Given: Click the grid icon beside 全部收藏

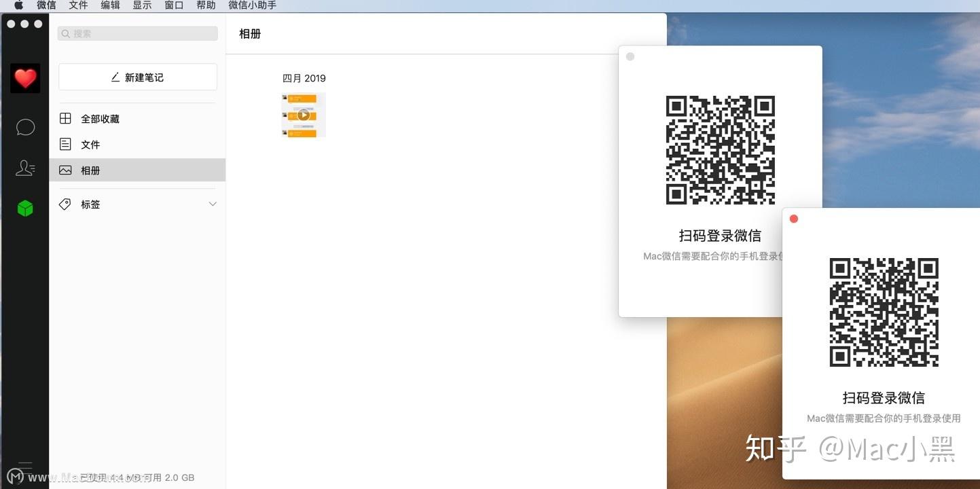Looking at the screenshot, I should point(65,118).
